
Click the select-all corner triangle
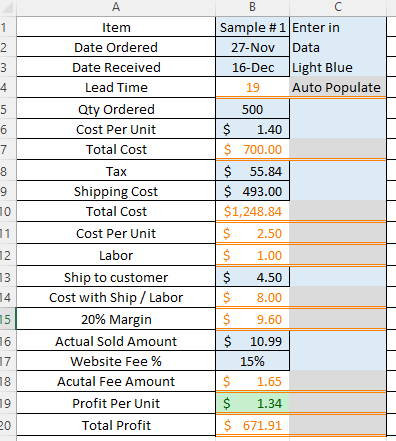pos(8,7)
